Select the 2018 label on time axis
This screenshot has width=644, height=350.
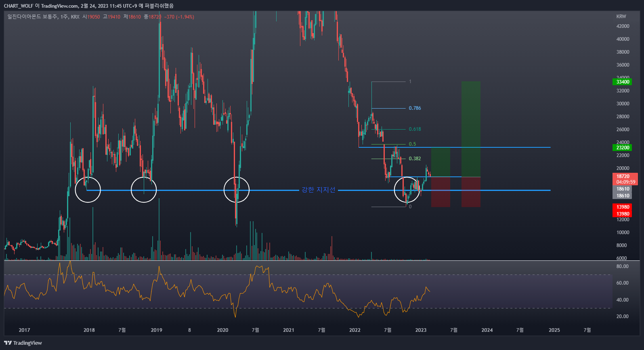[89, 330]
